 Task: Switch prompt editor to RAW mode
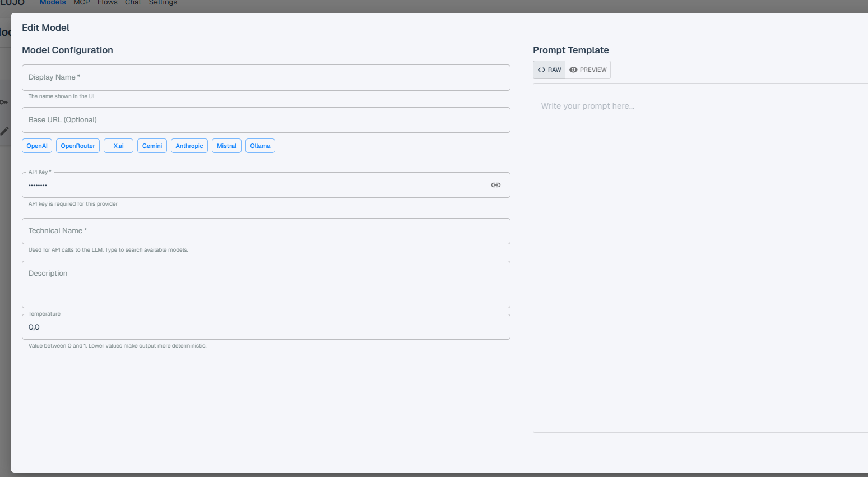click(x=549, y=70)
